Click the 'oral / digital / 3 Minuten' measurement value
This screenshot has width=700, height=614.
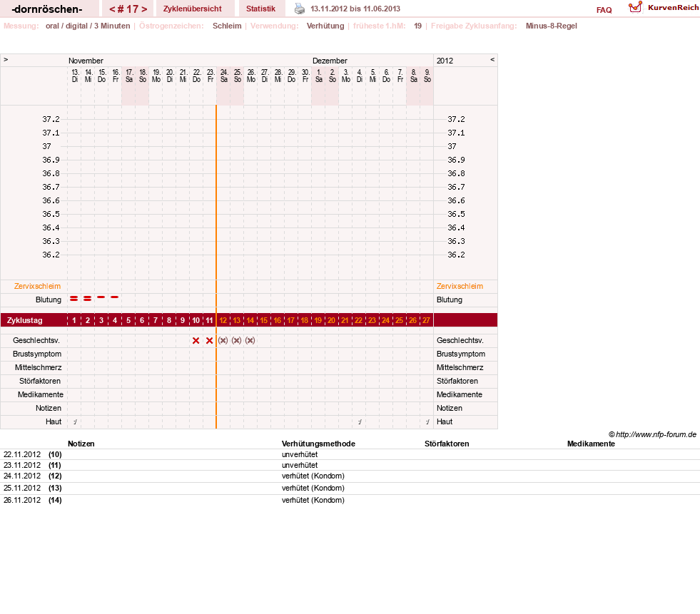(88, 26)
